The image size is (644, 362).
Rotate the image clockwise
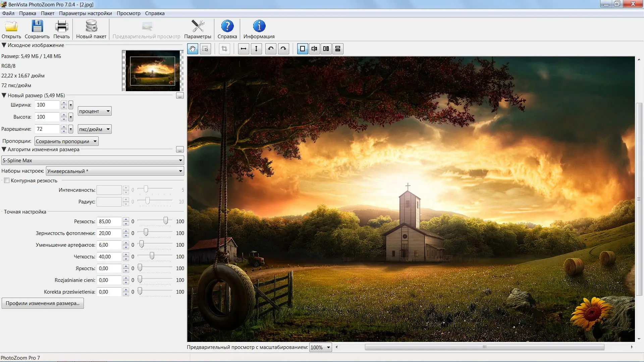click(x=283, y=49)
